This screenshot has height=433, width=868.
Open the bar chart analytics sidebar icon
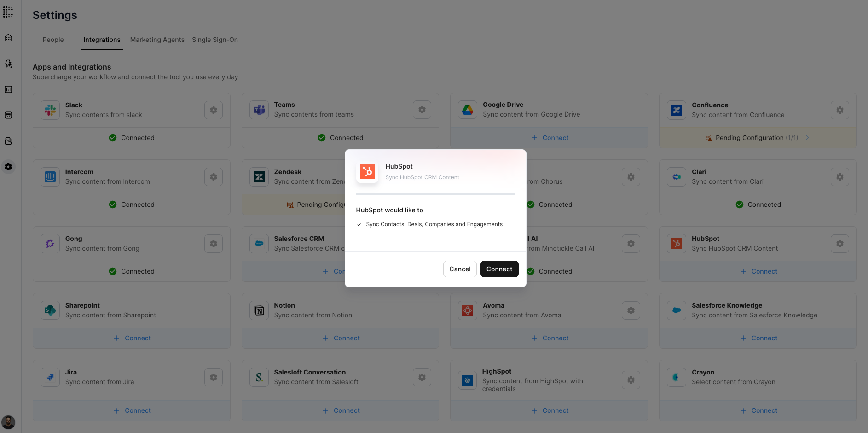pos(8,89)
